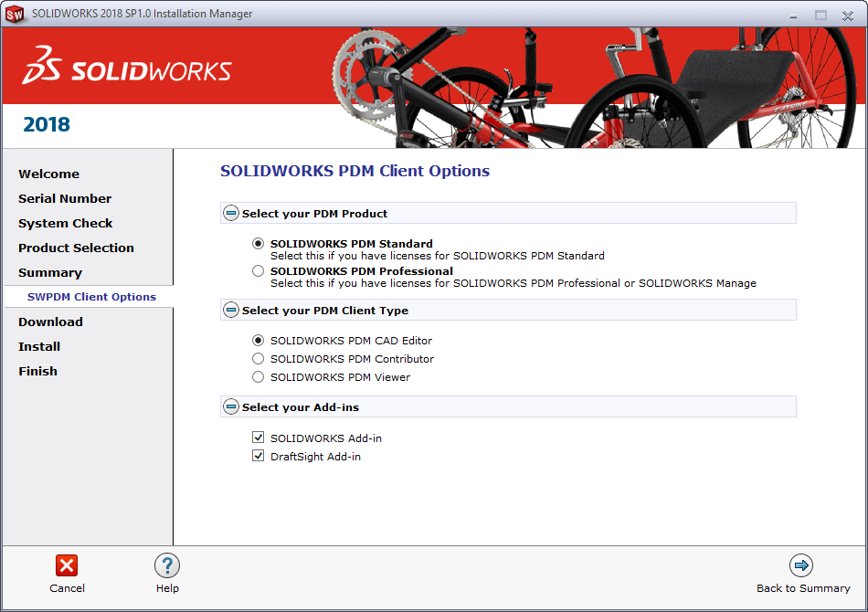
Task: Click the PDM Standard license description text
Action: (x=438, y=256)
